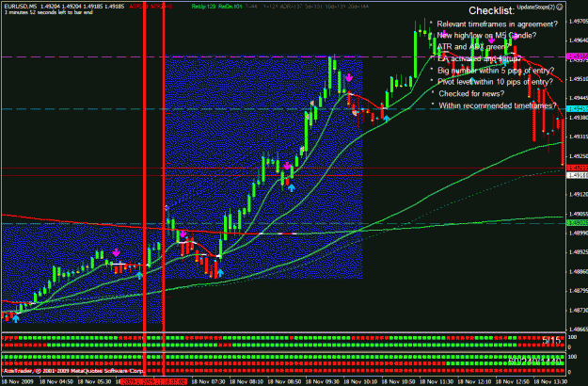Select 'Within recommended timeframes?' checklist line
Viewport: 588px width, 386px height.
tap(498, 105)
